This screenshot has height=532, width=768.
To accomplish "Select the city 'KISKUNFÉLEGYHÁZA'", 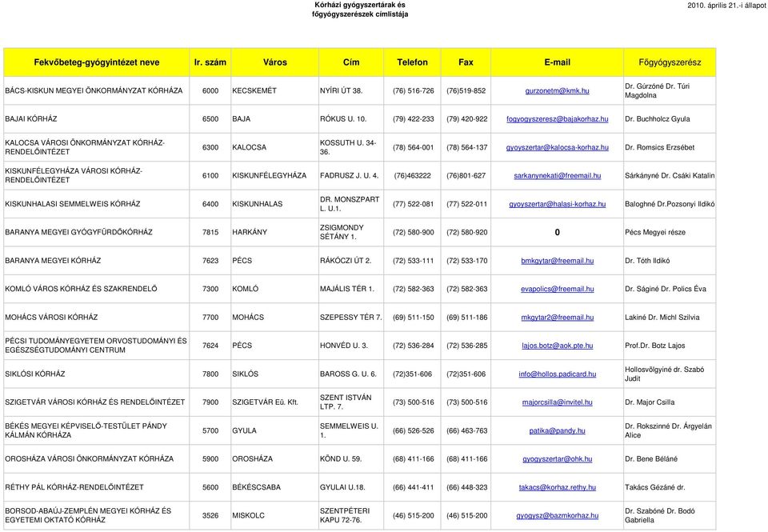I will click(x=269, y=176).
